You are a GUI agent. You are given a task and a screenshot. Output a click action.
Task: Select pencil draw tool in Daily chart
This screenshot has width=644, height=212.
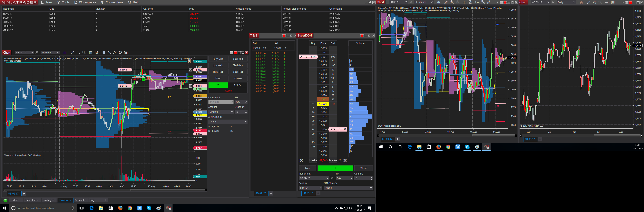[588, 2]
